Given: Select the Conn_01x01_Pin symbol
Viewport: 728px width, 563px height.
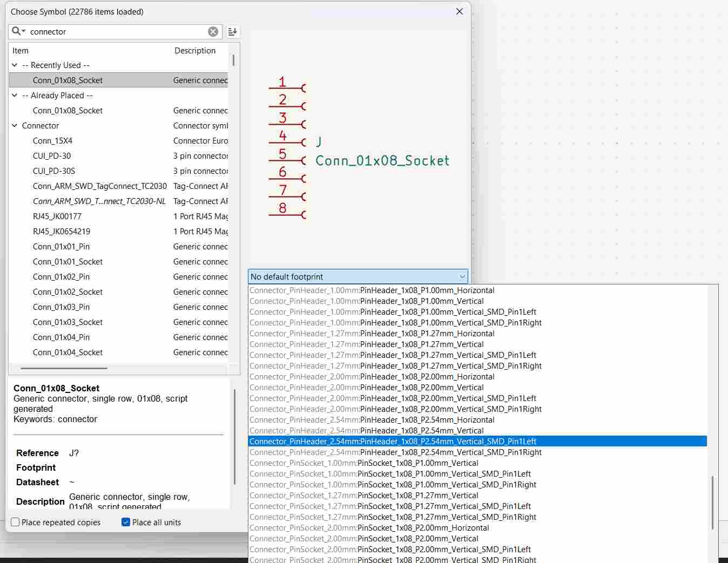Looking at the screenshot, I should [x=119, y=247].
